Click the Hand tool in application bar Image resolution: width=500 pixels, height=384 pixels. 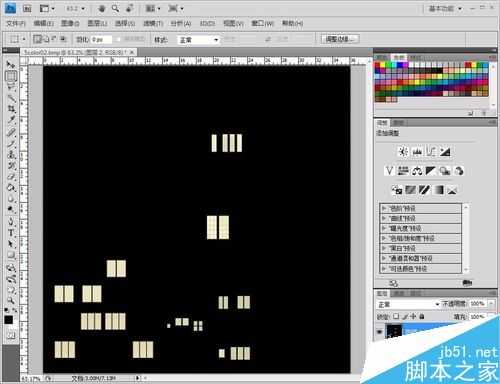(102, 8)
